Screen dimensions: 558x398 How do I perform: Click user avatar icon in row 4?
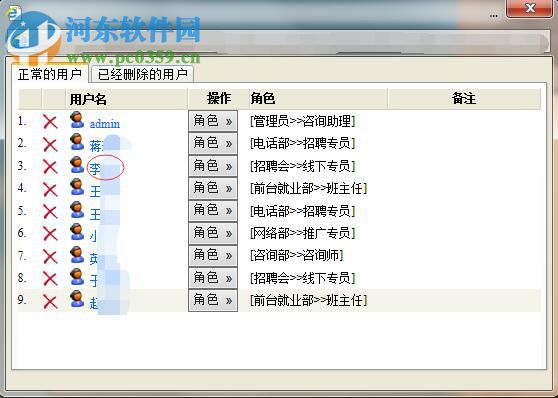77,187
